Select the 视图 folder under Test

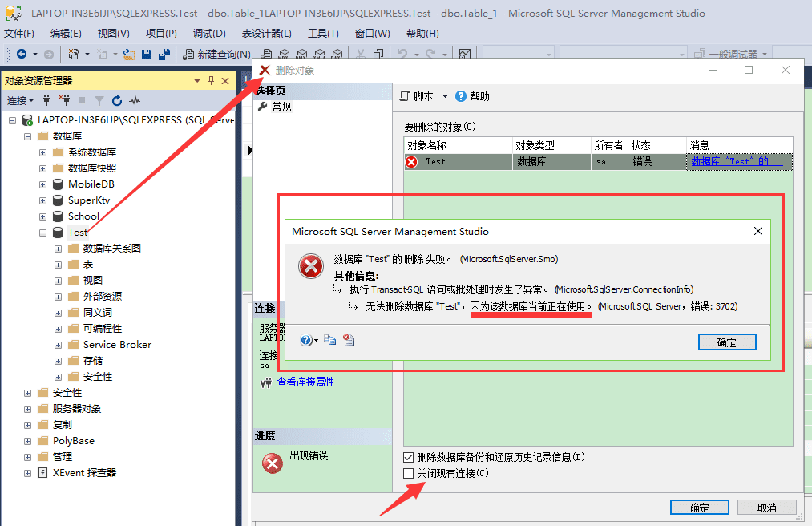coord(93,281)
